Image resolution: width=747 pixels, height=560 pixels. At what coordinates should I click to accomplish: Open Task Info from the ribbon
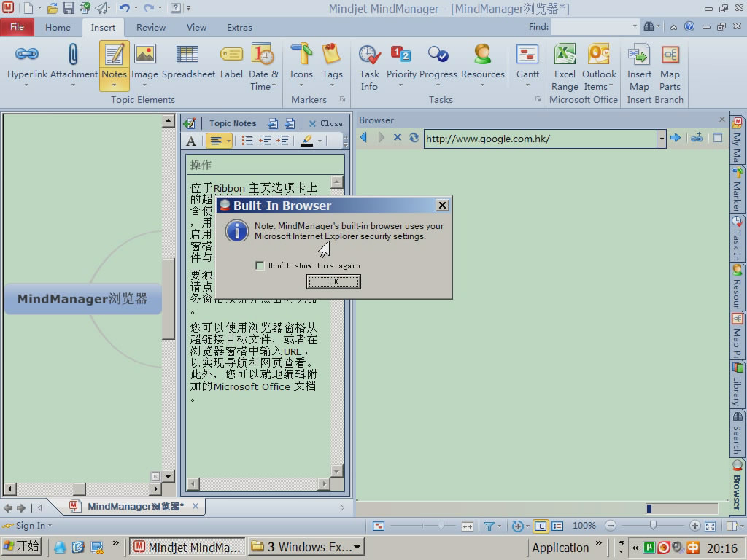tap(369, 66)
